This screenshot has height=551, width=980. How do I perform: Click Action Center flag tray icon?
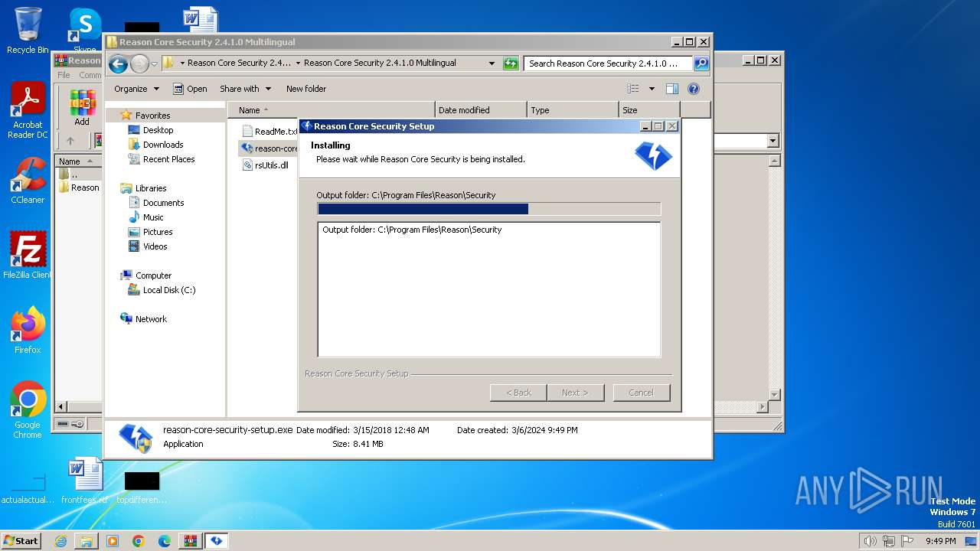click(907, 541)
